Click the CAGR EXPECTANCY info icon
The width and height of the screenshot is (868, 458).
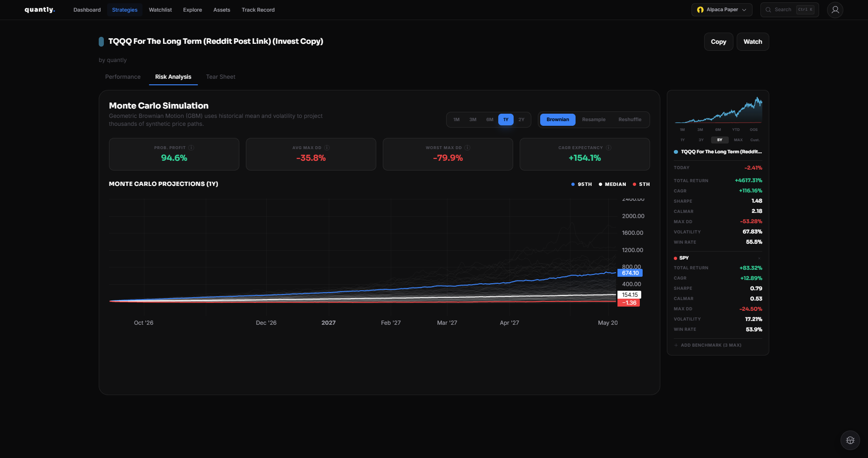(x=609, y=148)
